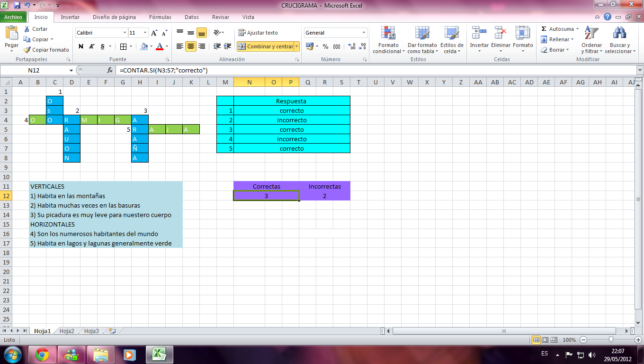The image size is (644, 364).
Task: Open Formato cells menu
Action: click(523, 40)
